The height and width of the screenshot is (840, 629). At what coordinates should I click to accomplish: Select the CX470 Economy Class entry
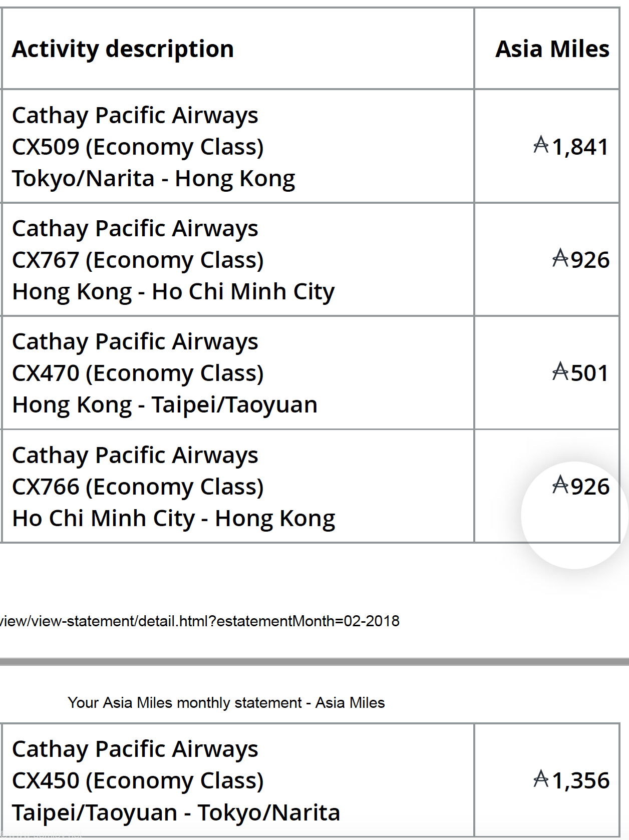(x=138, y=373)
